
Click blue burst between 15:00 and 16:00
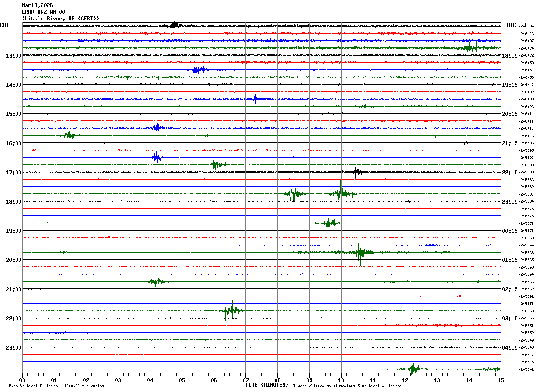click(156, 128)
